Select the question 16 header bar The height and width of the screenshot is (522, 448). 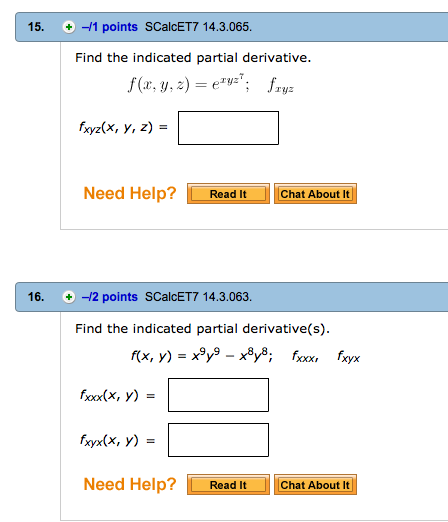[232, 297]
